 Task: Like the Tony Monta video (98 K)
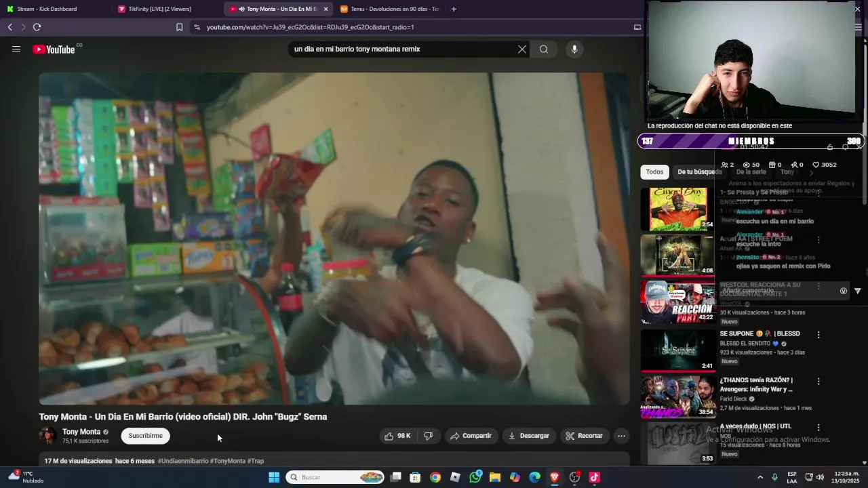(x=397, y=436)
